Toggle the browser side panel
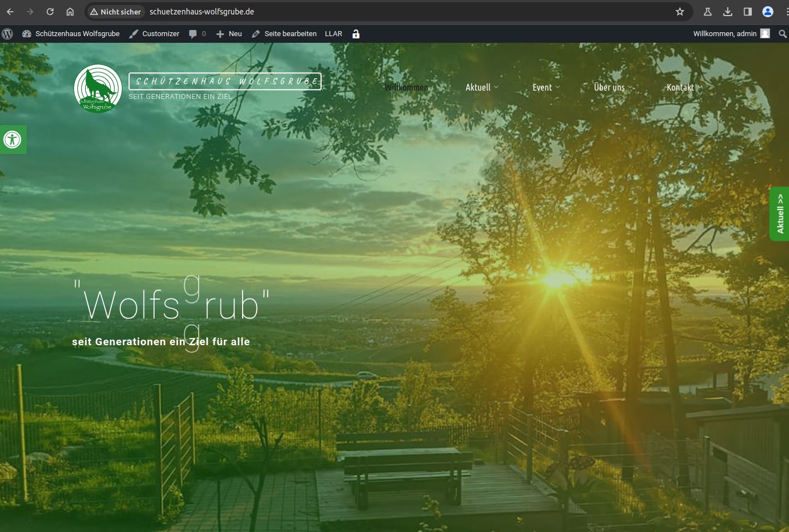The height and width of the screenshot is (532, 789). tap(748, 12)
